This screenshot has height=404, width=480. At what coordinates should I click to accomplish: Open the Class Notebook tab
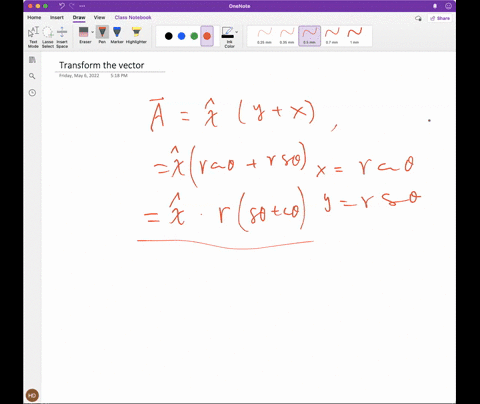(133, 17)
